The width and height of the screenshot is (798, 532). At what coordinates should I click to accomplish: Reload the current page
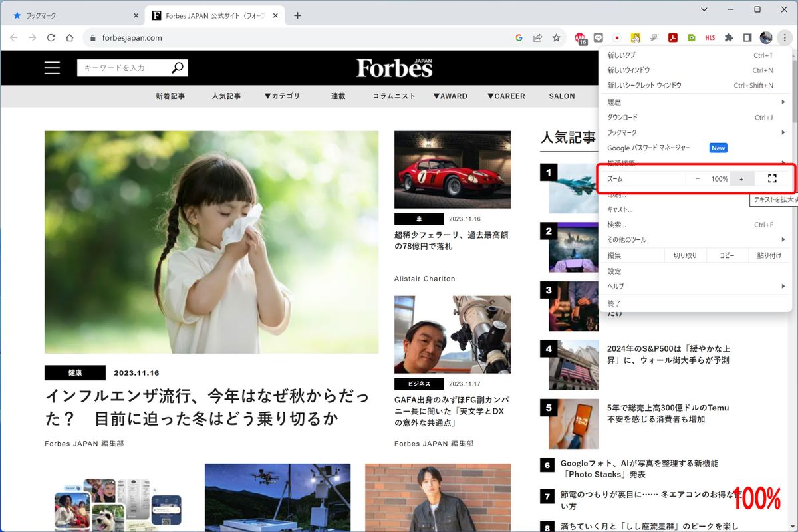point(51,38)
